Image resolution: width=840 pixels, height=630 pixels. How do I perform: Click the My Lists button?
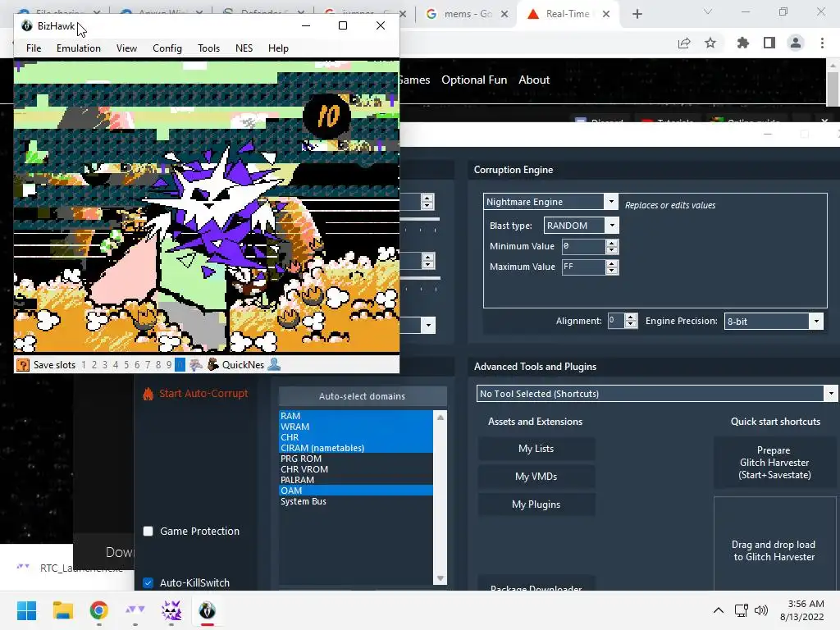click(x=536, y=449)
